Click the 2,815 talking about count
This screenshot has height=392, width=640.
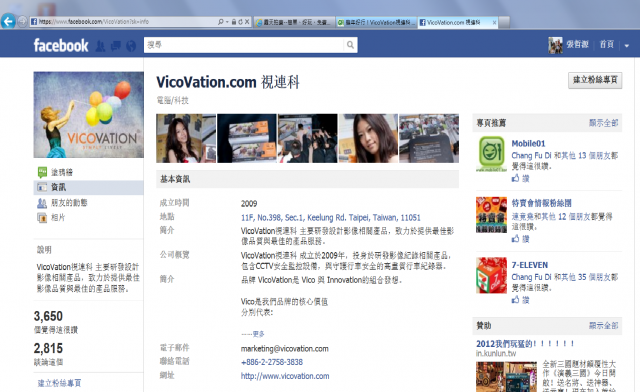(x=48, y=348)
